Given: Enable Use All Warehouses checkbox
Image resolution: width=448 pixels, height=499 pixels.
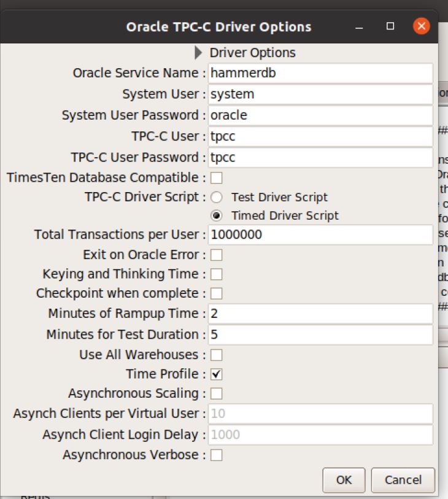Looking at the screenshot, I should [x=217, y=355].
